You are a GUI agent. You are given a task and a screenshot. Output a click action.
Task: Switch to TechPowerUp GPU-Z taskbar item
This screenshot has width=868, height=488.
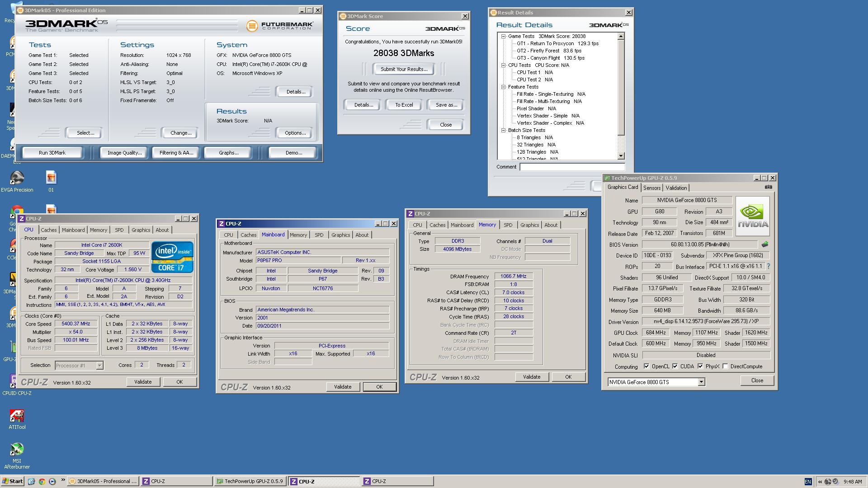(x=250, y=481)
